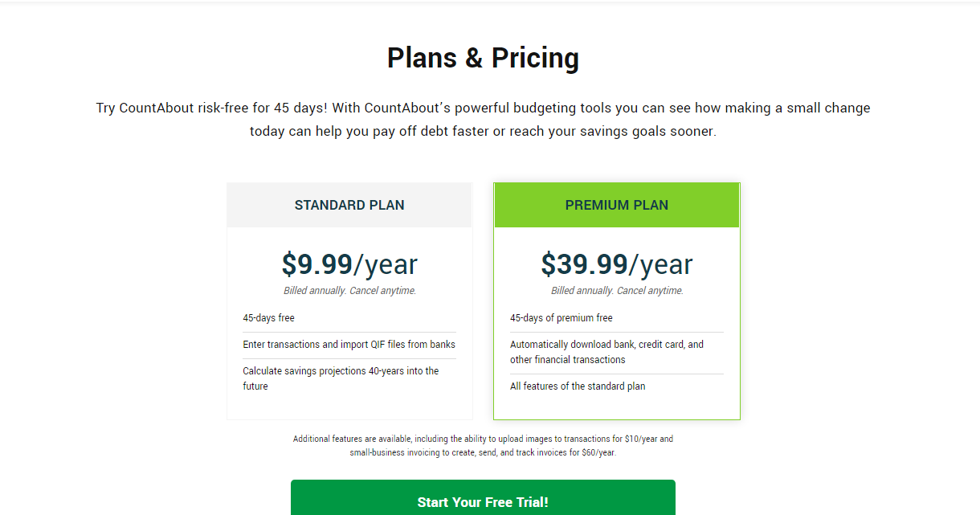This screenshot has height=515, width=980.
Task: Click '45-days free' standard feature
Action: coord(268,318)
